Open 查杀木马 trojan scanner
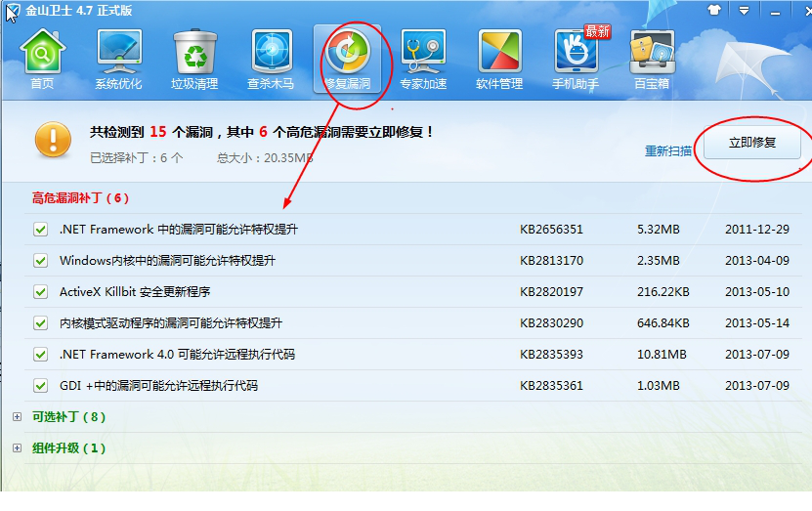 271,59
